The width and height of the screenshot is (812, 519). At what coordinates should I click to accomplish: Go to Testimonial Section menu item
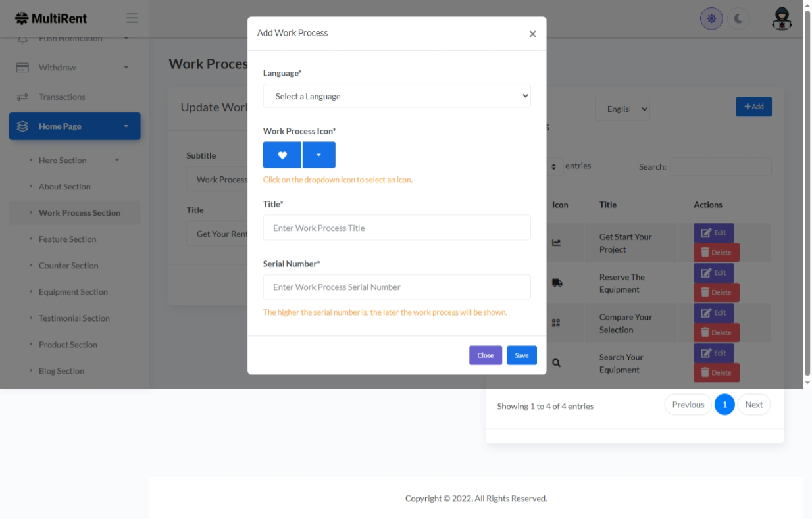(x=74, y=318)
